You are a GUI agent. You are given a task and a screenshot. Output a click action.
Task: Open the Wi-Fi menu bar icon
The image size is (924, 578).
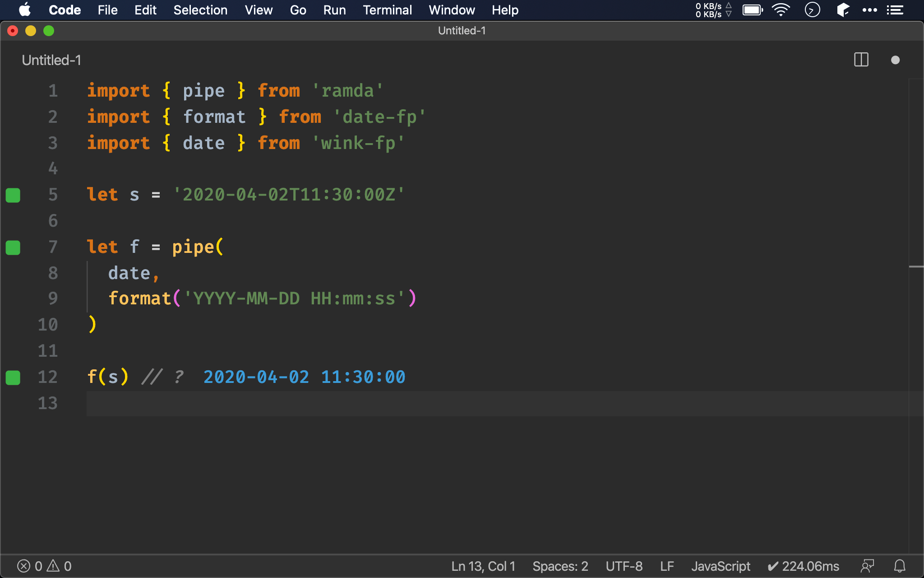coord(781,10)
